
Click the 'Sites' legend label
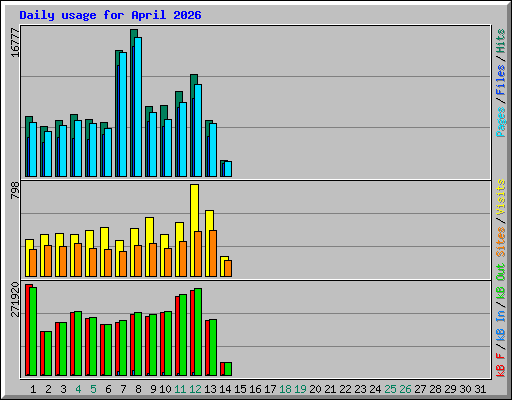500,242
